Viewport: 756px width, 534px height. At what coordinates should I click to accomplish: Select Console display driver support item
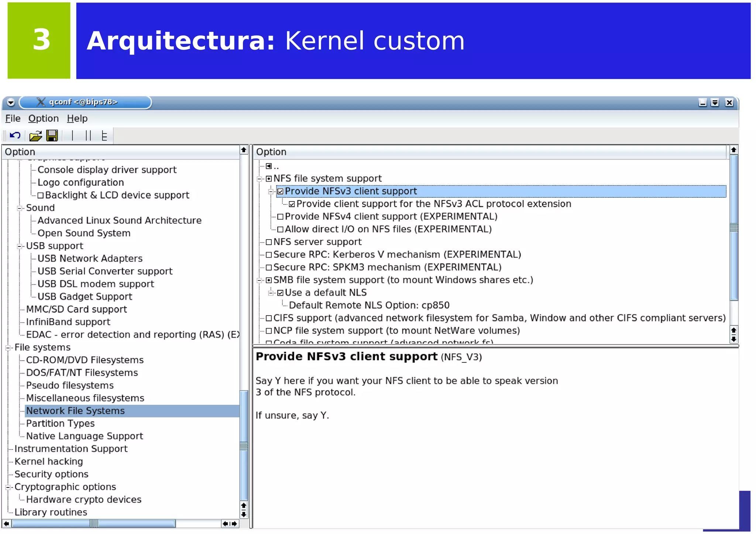click(107, 170)
